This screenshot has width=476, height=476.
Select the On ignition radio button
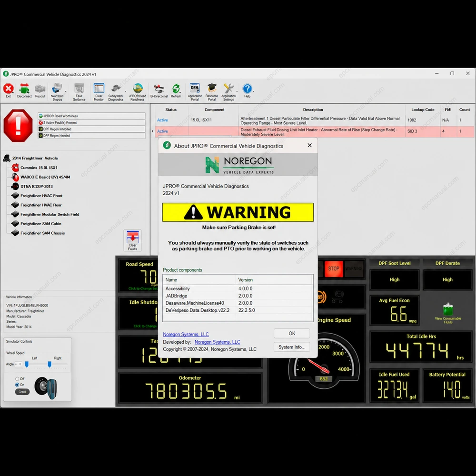(17, 385)
